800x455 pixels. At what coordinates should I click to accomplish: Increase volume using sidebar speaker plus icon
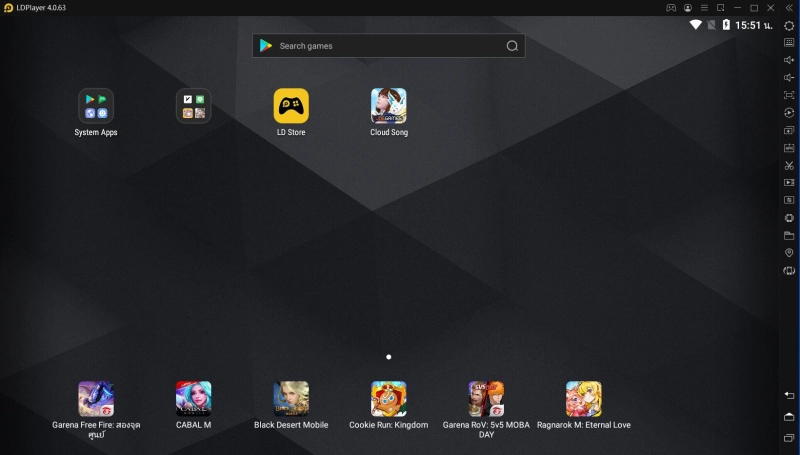pyautogui.click(x=789, y=60)
